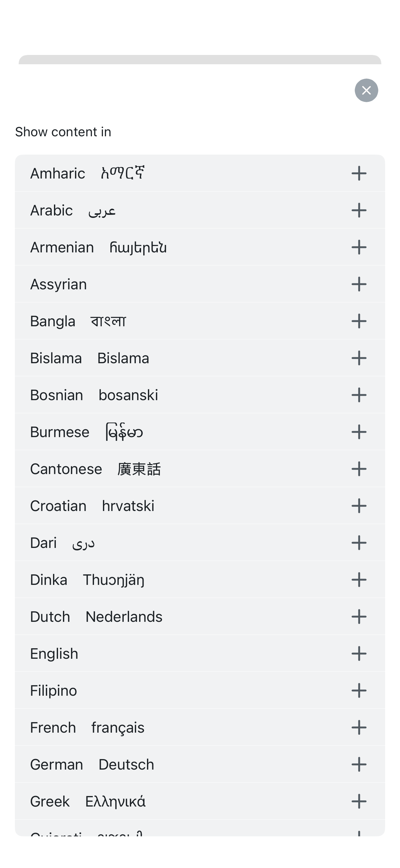Pick the German Deutsch language row
Screen dimensions: 400x868
point(92,764)
